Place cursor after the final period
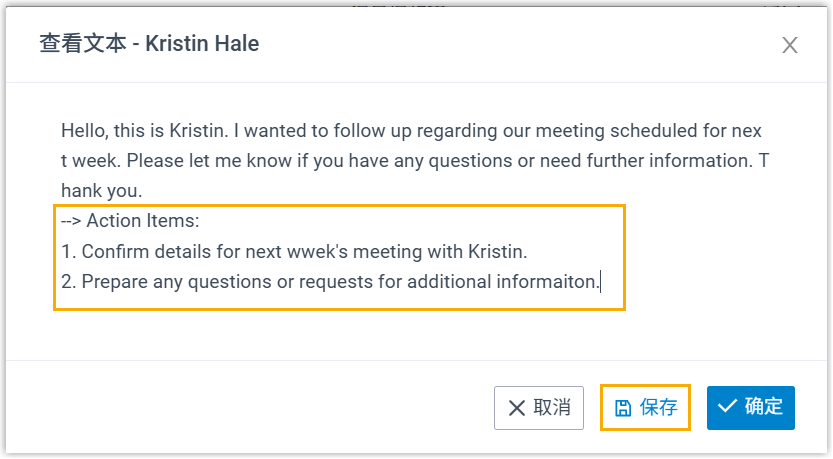The height and width of the screenshot is (459, 833). pos(601,281)
